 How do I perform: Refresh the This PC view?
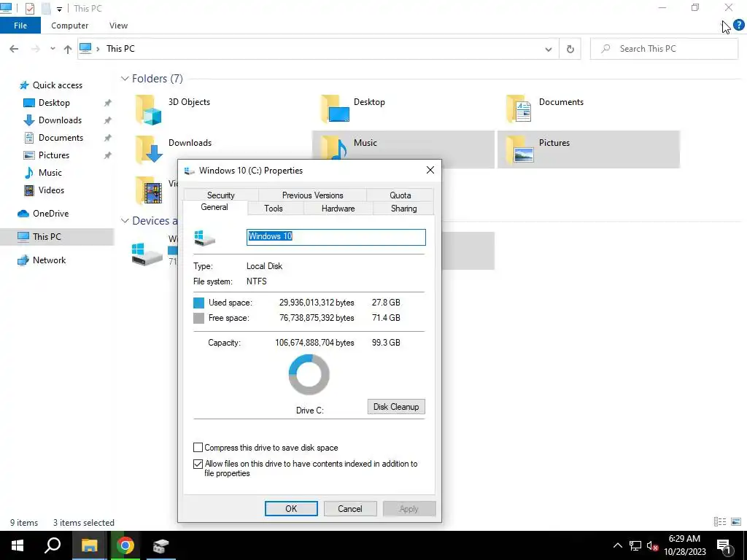(570, 49)
